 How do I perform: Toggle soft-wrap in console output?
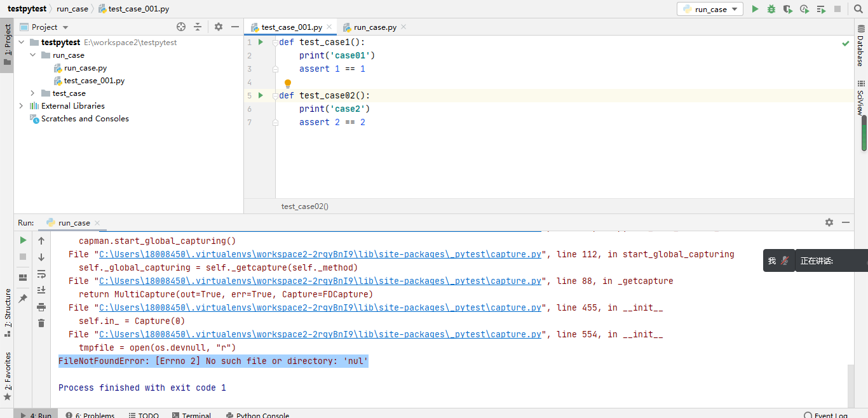41,274
